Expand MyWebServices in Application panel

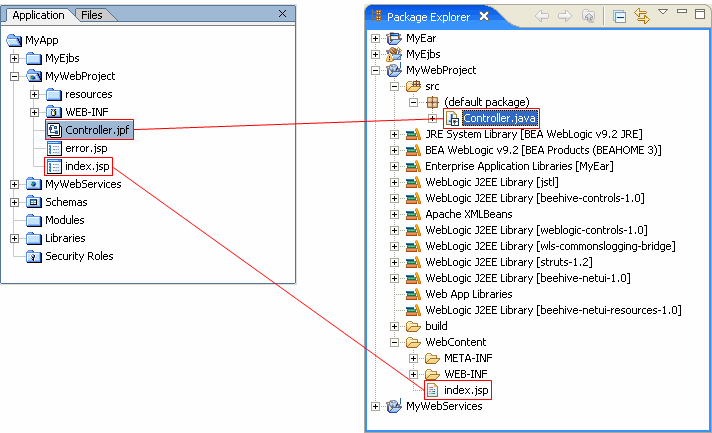(x=15, y=184)
